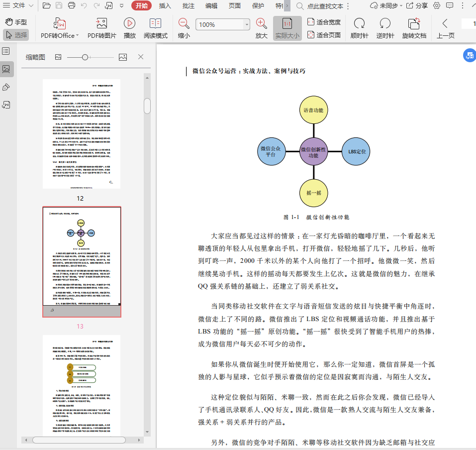Click the 100% zoom input field
The image size is (476, 450).
tap(220, 24)
